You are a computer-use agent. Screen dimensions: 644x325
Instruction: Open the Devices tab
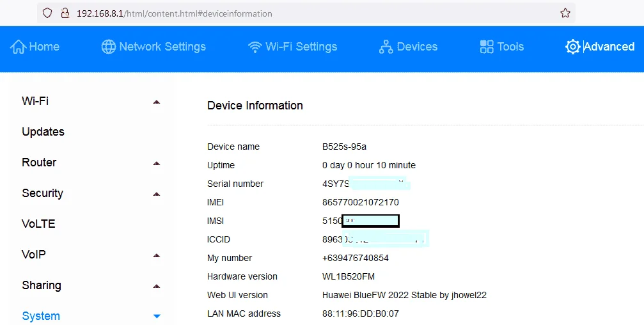tap(408, 47)
